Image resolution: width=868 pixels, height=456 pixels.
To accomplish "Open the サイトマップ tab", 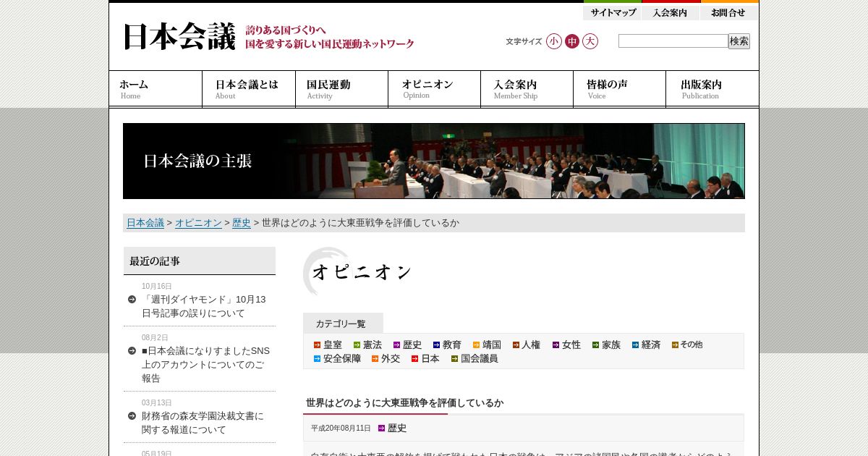I will click(x=612, y=12).
